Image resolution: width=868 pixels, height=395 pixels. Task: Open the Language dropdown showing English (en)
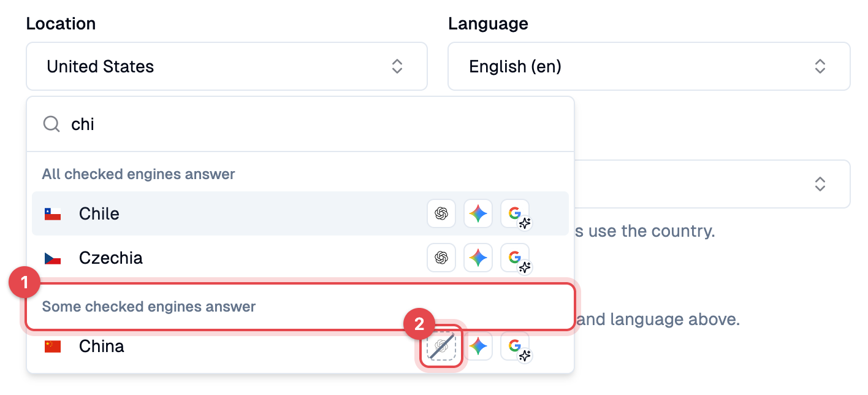649,66
